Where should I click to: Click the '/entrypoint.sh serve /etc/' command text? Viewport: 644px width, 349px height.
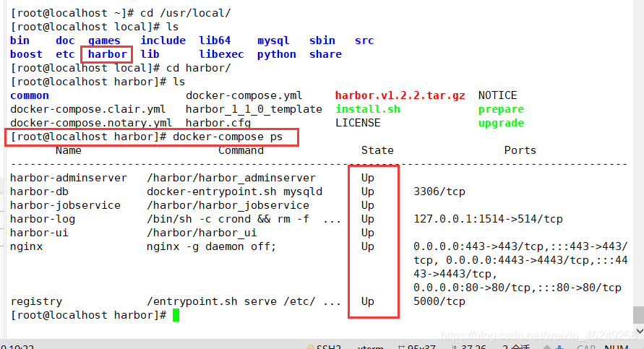(231, 301)
